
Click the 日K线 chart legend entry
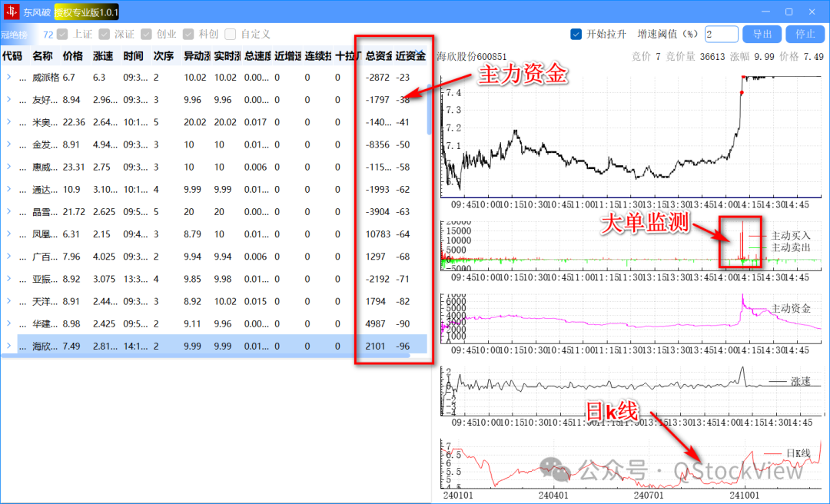(787, 453)
